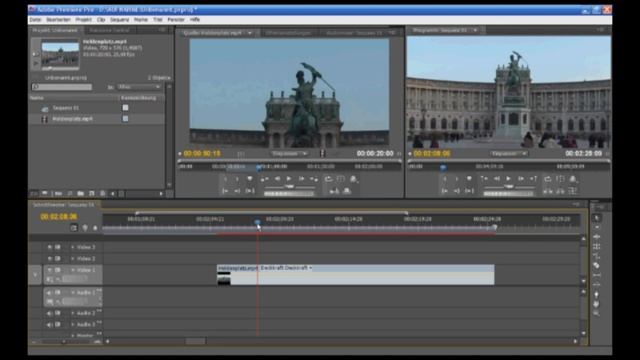The width and height of the screenshot is (640, 360).
Task: Open the Fenster menu
Action: (176, 20)
